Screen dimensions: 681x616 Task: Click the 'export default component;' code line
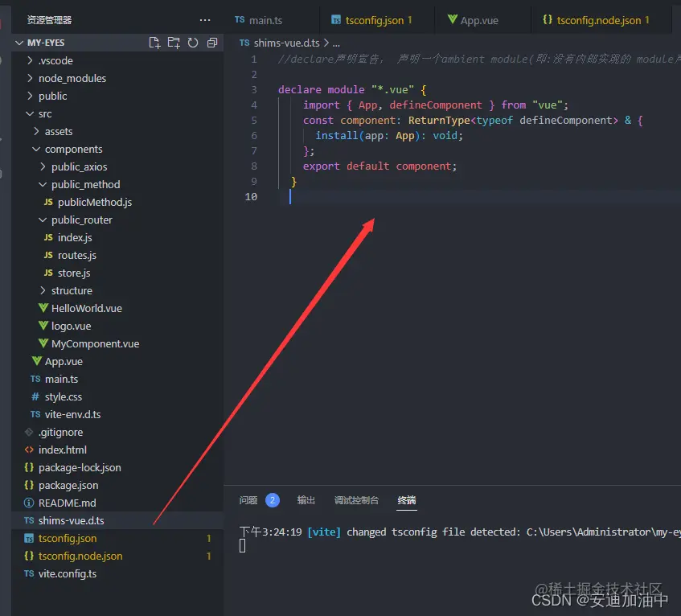379,166
